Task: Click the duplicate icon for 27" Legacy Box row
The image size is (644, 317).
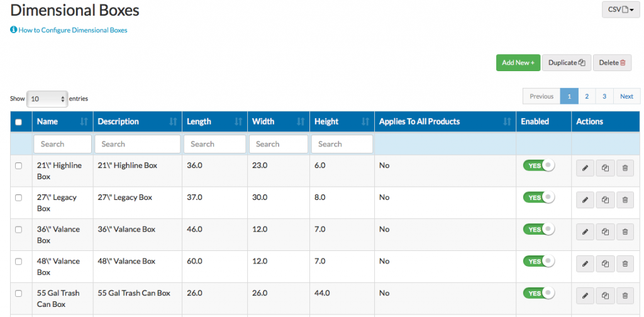Action: (605, 200)
